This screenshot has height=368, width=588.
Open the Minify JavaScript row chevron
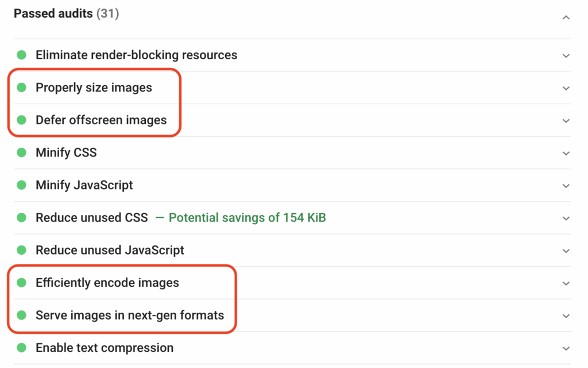(x=566, y=186)
